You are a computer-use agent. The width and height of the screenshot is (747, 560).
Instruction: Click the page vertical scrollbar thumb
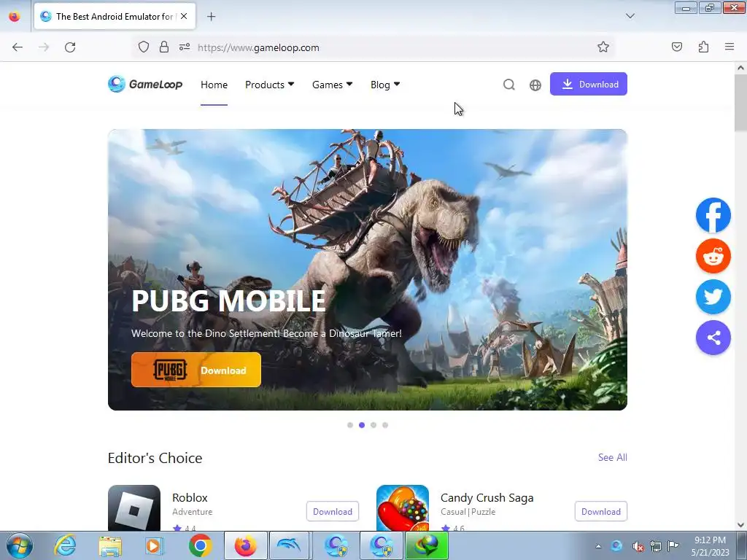coord(740,104)
